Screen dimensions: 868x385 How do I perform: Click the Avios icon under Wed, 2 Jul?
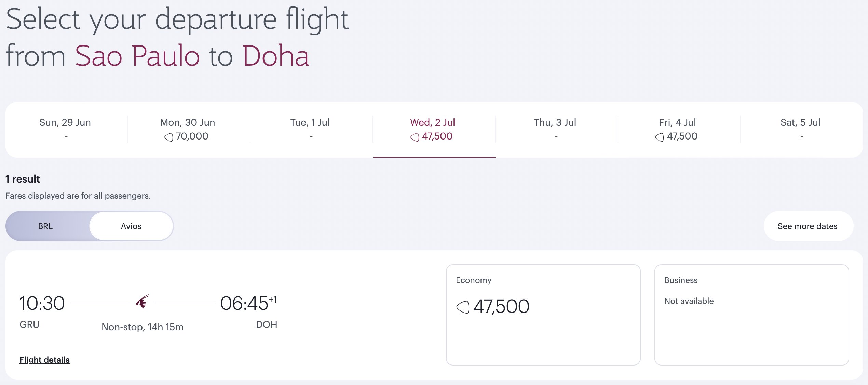pos(415,137)
